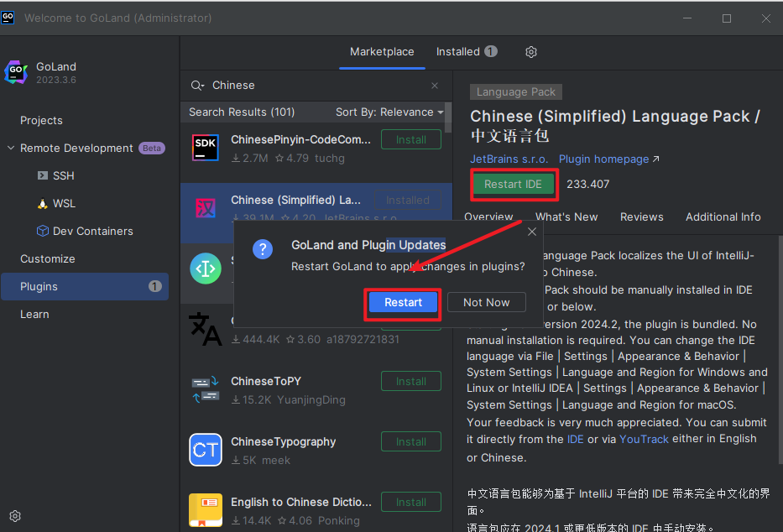Click the version 233.407 text
The image size is (783, 532).
587,184
